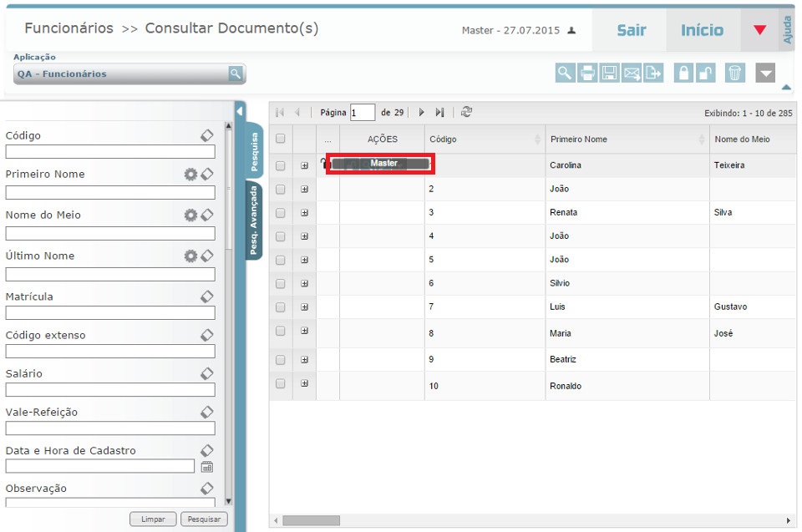Select checkbox for row with code 3
802x532 pixels.
click(x=281, y=213)
